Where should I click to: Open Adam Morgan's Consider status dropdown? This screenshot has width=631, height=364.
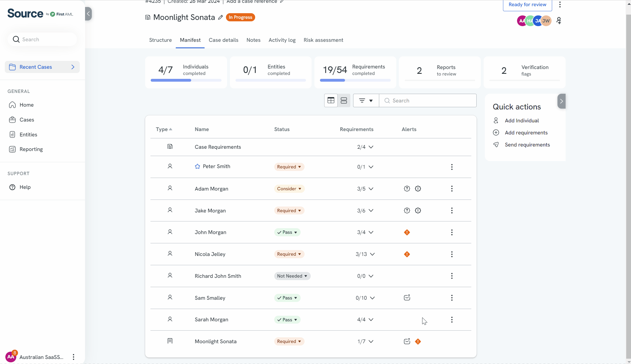coord(289,189)
